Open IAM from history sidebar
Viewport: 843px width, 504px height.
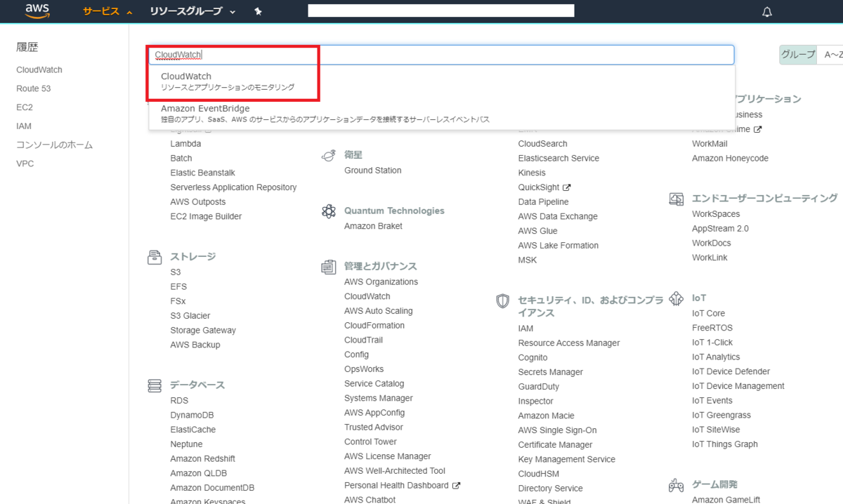tap(24, 126)
